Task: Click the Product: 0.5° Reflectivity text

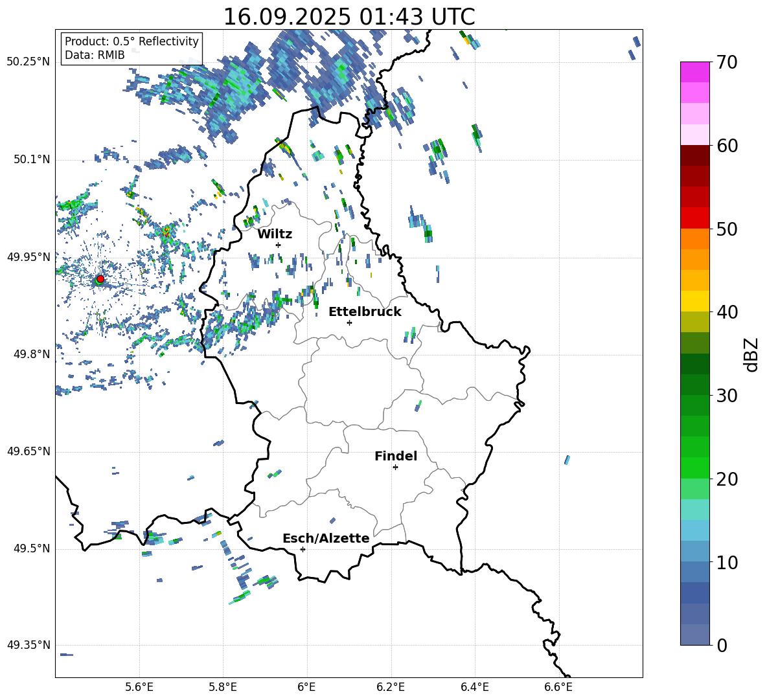Action: point(132,41)
